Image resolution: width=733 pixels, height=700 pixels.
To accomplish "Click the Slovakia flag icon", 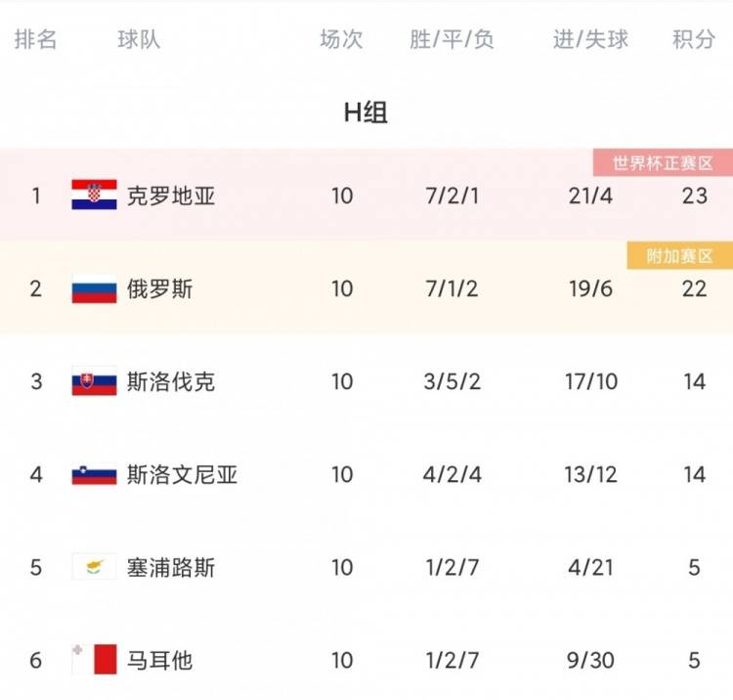I will pyautogui.click(x=94, y=382).
